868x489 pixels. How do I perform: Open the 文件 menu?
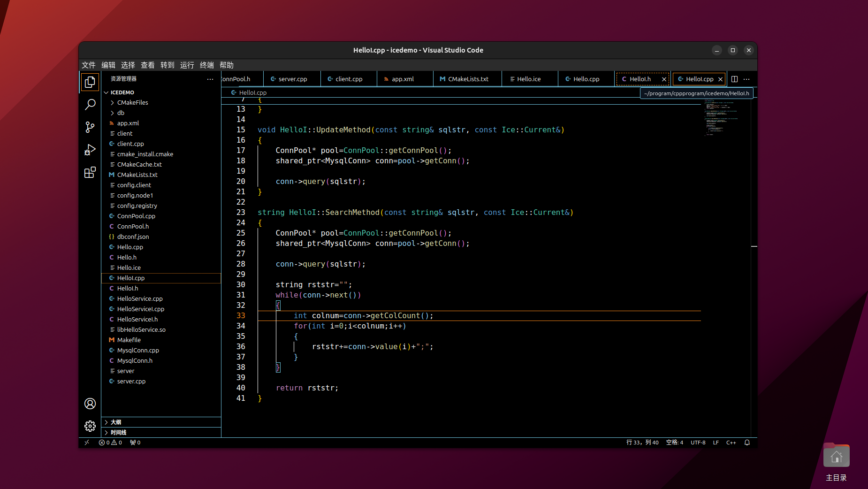tap(89, 65)
